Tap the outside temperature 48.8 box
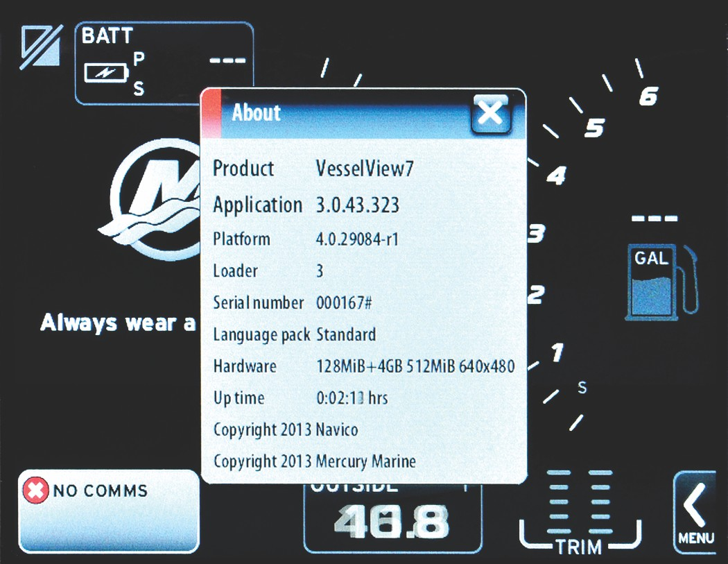The image size is (728, 564). 393,518
